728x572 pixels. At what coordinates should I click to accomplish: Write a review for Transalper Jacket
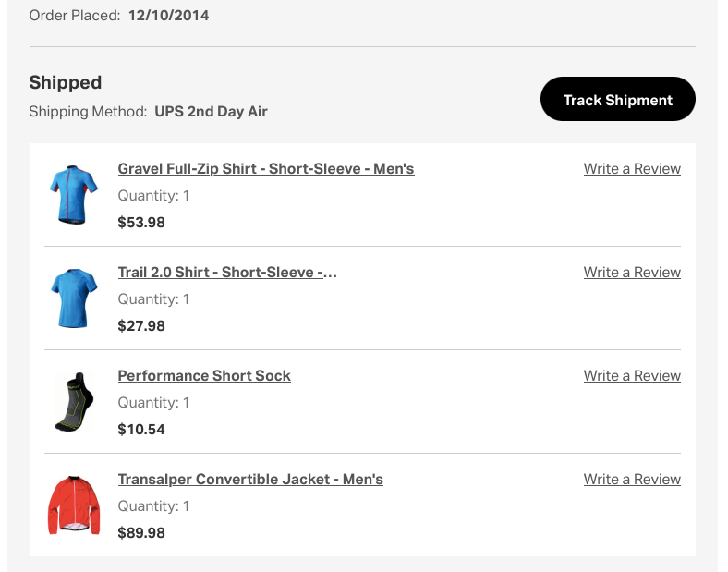tap(632, 480)
